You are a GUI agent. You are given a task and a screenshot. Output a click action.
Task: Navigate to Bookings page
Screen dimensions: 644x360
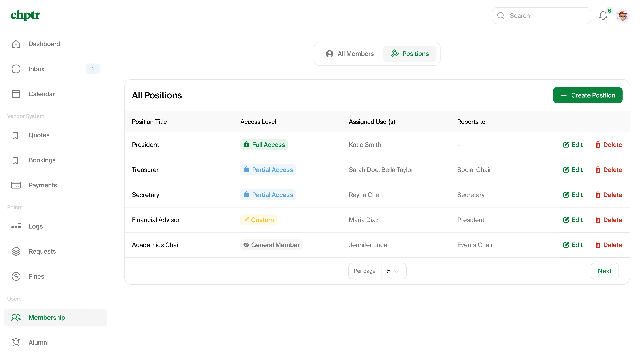[x=55, y=160]
